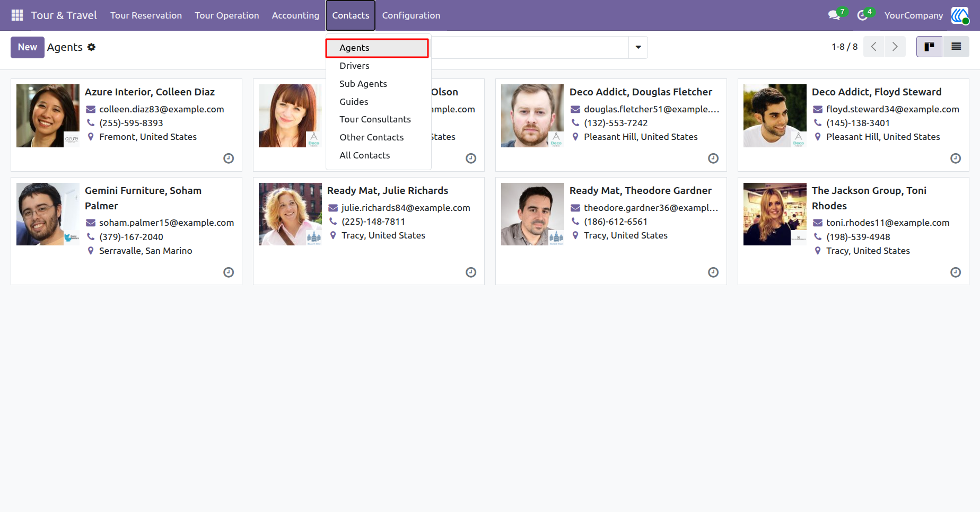Viewport: 980px width, 512px height.
Task: Go to previous page of agents
Action: (874, 47)
